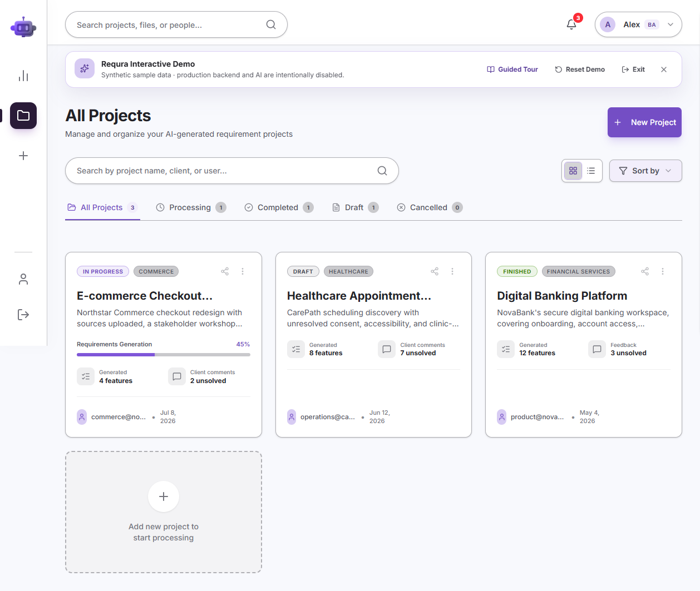Click the Digital Banking feedback comment icon
700x591 pixels.
click(597, 349)
